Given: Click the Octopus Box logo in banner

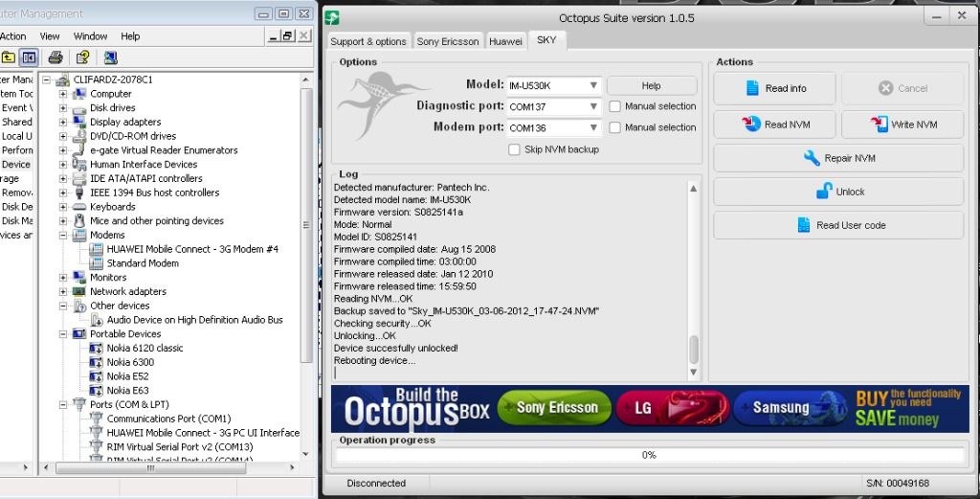Looking at the screenshot, I should 417,408.
